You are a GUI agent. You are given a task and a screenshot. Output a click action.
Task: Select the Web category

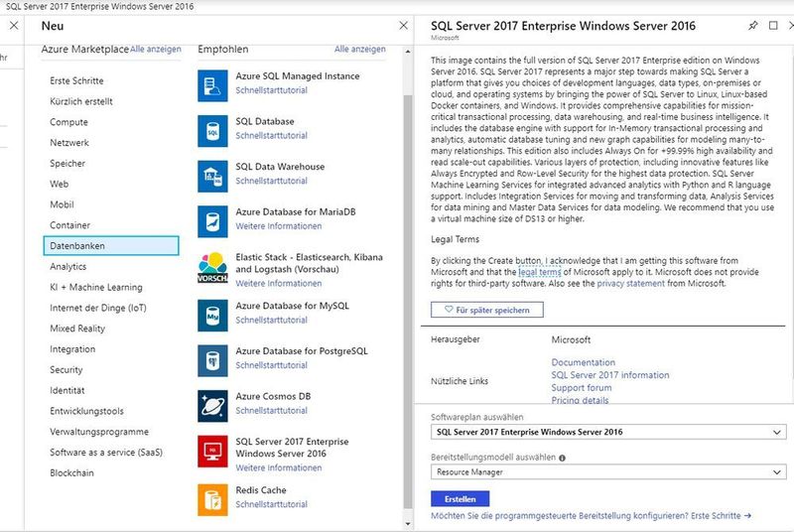point(60,184)
